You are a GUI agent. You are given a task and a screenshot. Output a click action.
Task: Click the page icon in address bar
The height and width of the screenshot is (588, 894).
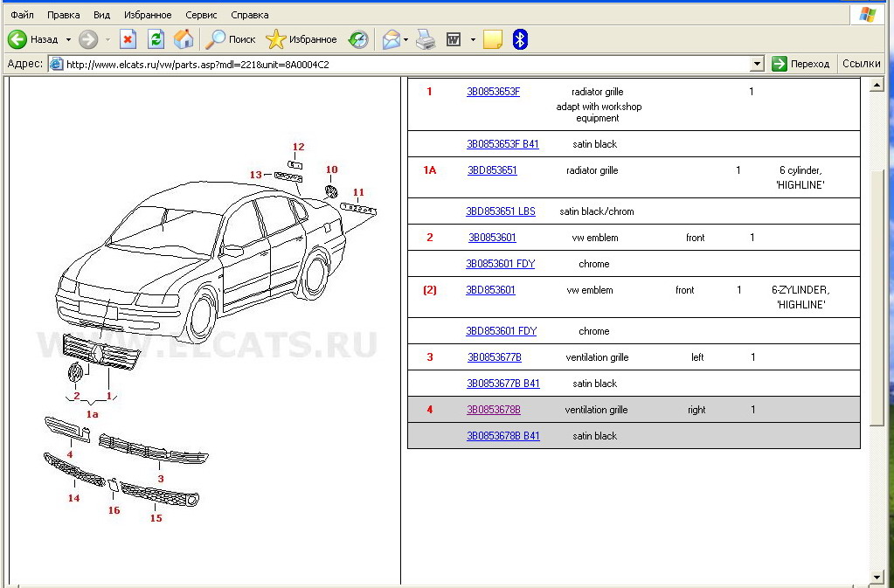point(56,64)
